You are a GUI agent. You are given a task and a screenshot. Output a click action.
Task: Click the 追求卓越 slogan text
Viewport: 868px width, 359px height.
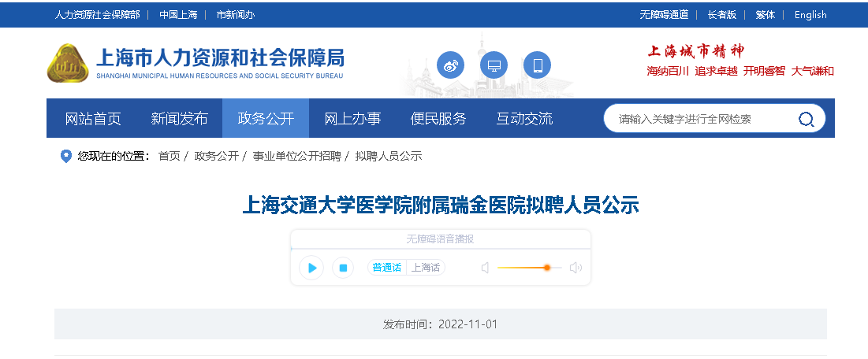click(x=717, y=71)
